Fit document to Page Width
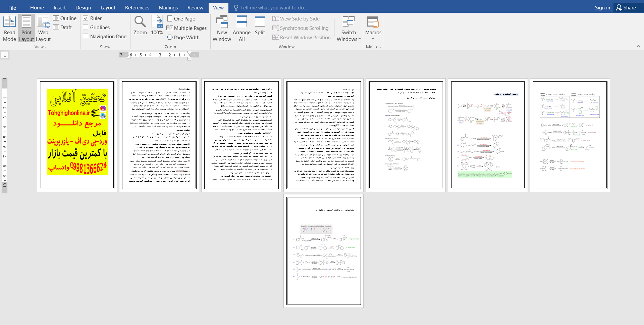Image resolution: width=644 pixels, height=325 pixels. point(183,38)
